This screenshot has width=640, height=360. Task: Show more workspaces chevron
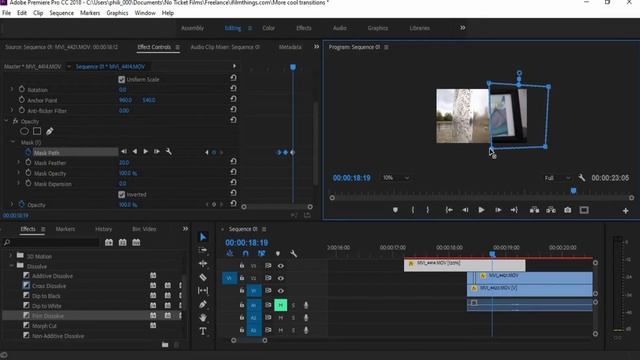[x=462, y=28]
